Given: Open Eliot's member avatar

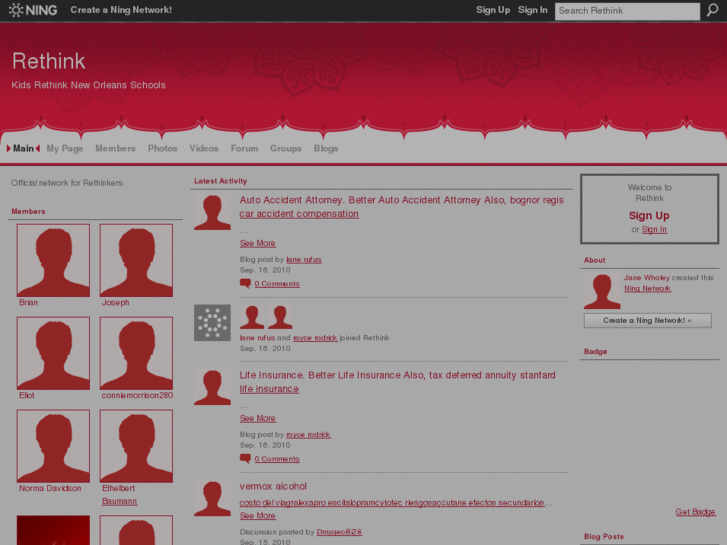Looking at the screenshot, I should (53, 353).
